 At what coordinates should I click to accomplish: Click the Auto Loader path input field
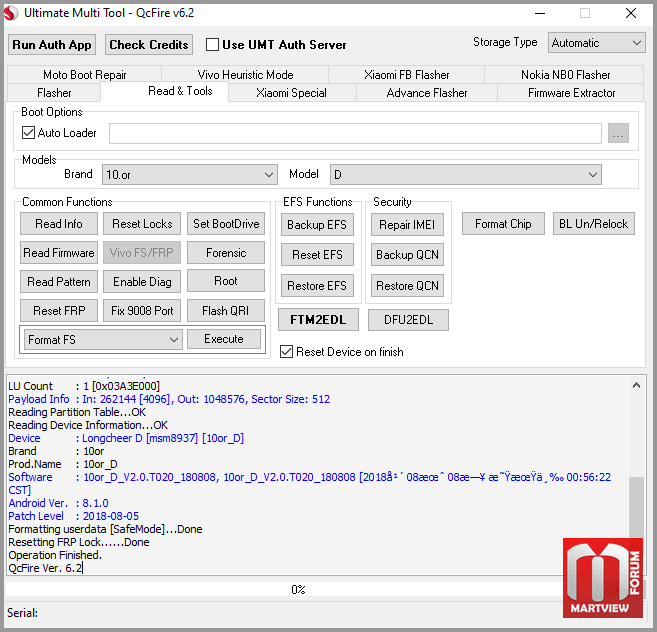355,133
